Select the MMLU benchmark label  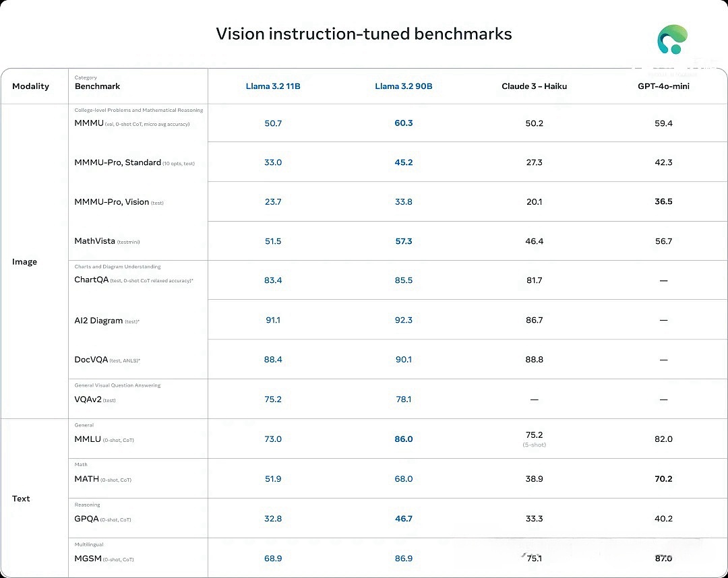coord(88,439)
